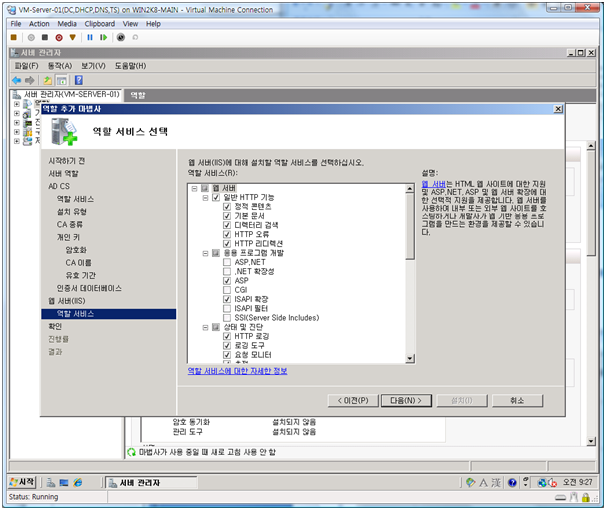Click the red Shut Down VM icon

coord(59,37)
